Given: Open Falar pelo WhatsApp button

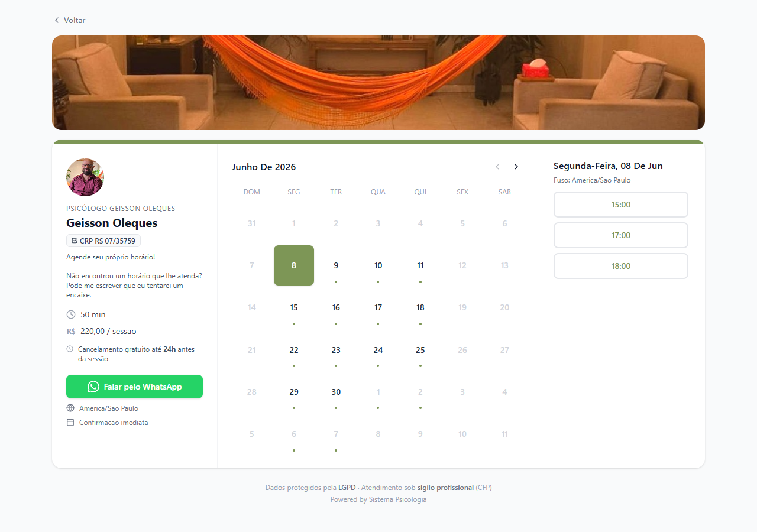Looking at the screenshot, I should click(x=134, y=387).
